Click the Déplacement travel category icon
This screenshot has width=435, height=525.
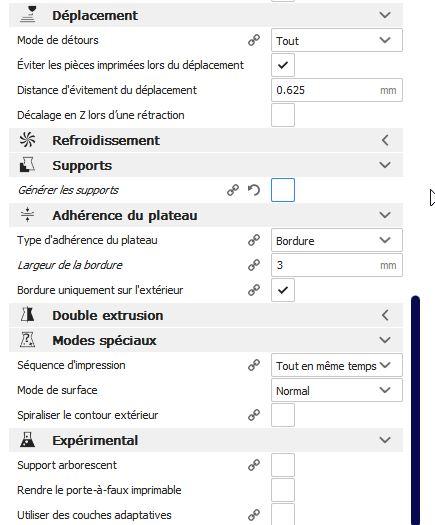(x=28, y=15)
